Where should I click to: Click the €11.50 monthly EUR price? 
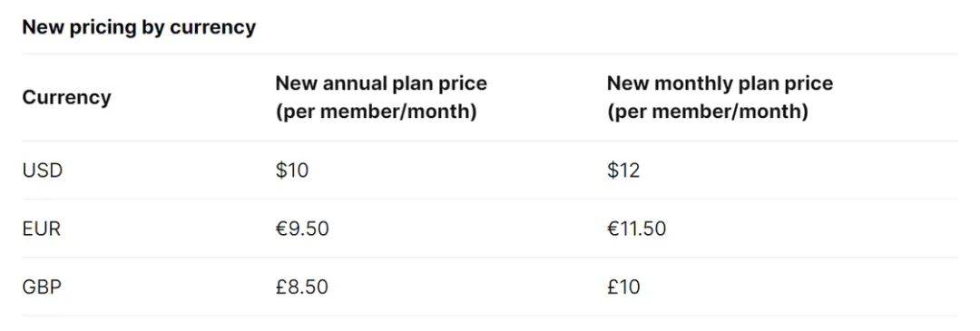636,229
